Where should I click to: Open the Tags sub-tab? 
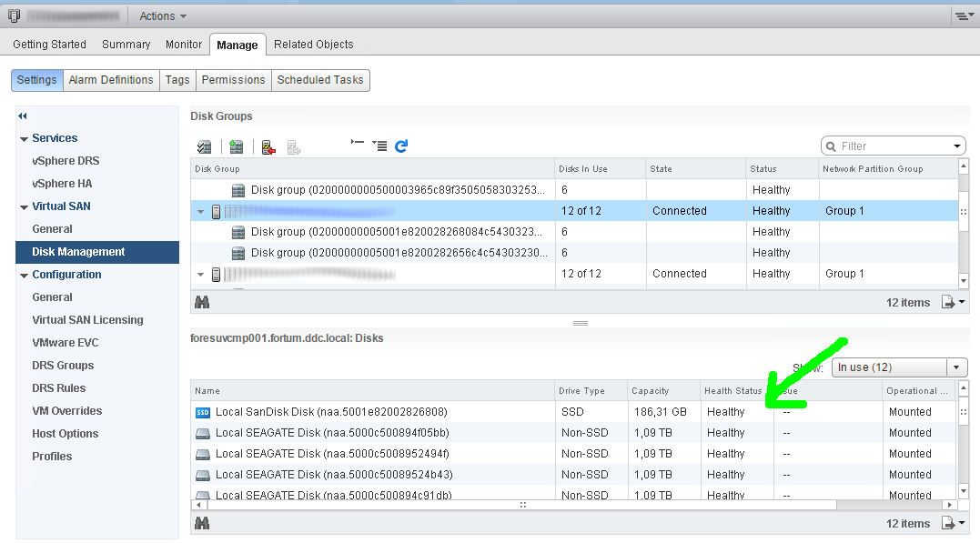(177, 80)
